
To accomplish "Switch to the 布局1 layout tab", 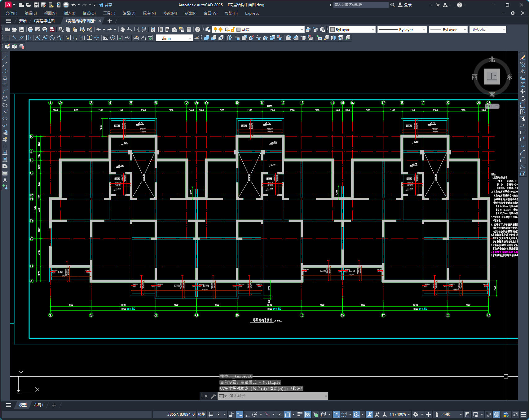I will tap(39, 405).
